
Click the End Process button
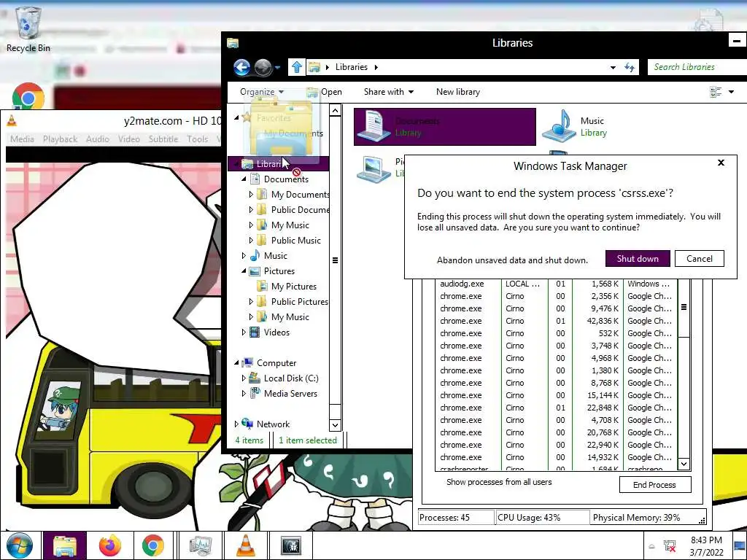(654, 485)
